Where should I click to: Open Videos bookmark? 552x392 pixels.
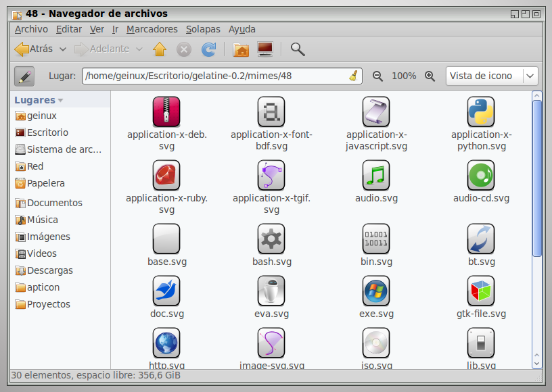click(x=36, y=253)
